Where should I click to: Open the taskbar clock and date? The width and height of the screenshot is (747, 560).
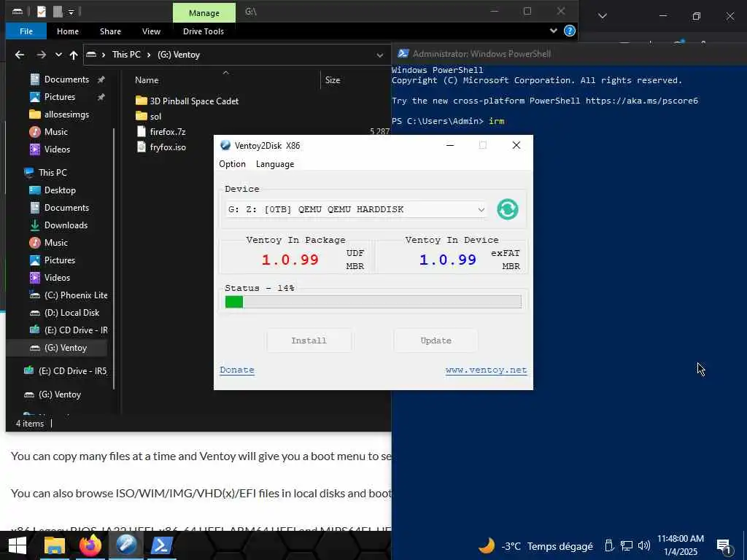pos(681,545)
